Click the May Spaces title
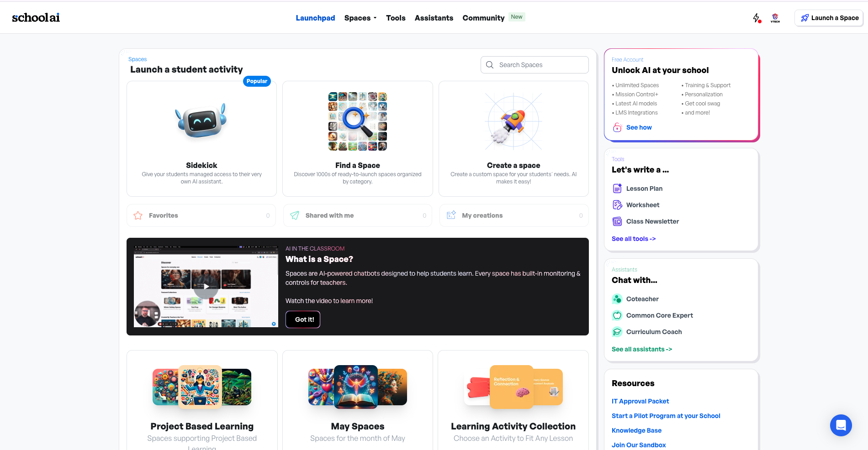Image resolution: width=868 pixels, height=450 pixels. click(358, 426)
